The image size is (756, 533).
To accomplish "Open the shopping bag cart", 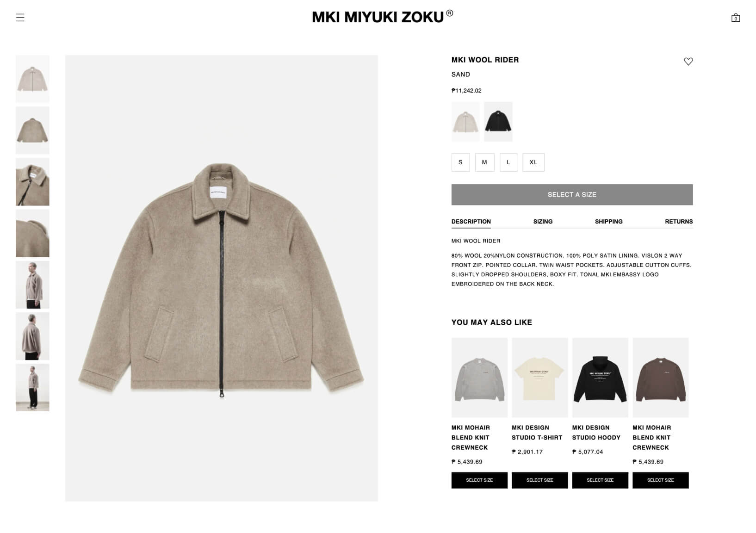I will coord(736,18).
